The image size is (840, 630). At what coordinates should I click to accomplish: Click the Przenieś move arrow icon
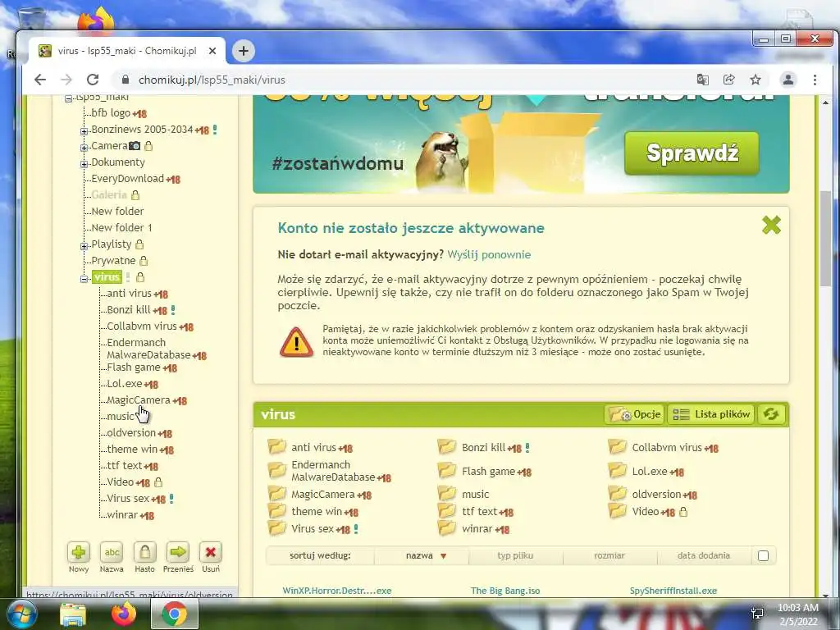click(x=178, y=552)
